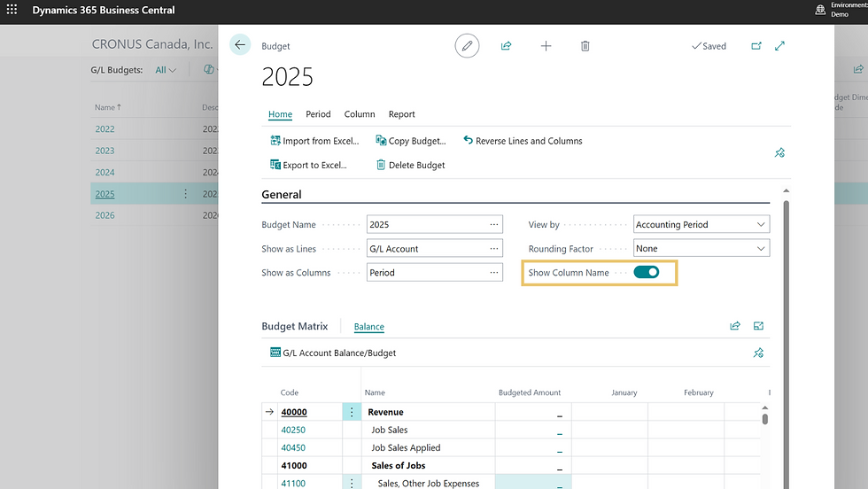Click the Budgeted Amount column header
Viewport: 868px width, 489px height.
pyautogui.click(x=530, y=392)
